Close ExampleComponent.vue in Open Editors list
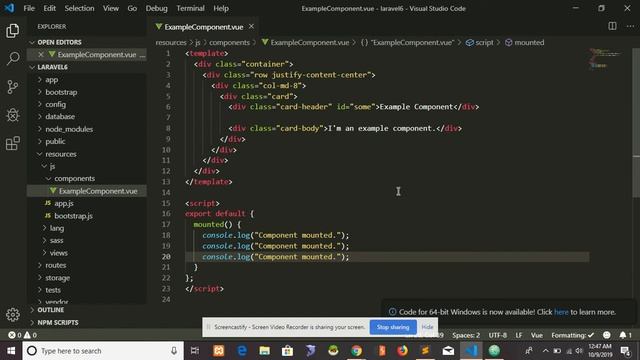 [x=41, y=54]
